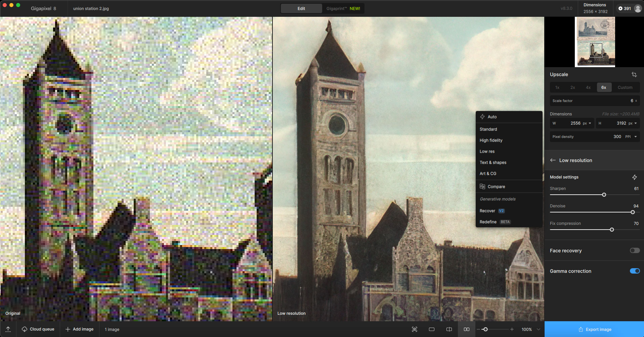Click the capture preview icon in bottom toolbar
The image size is (644, 337).
[415, 329]
